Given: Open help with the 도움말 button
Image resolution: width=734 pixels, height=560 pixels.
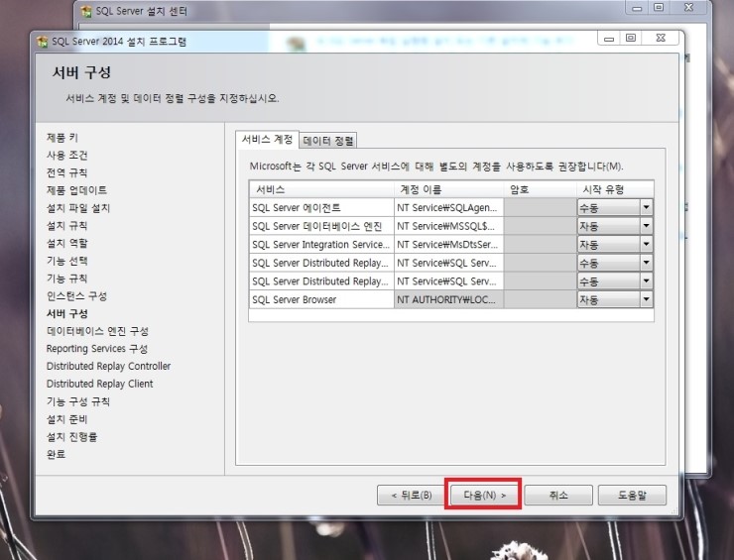Looking at the screenshot, I should coord(632,495).
